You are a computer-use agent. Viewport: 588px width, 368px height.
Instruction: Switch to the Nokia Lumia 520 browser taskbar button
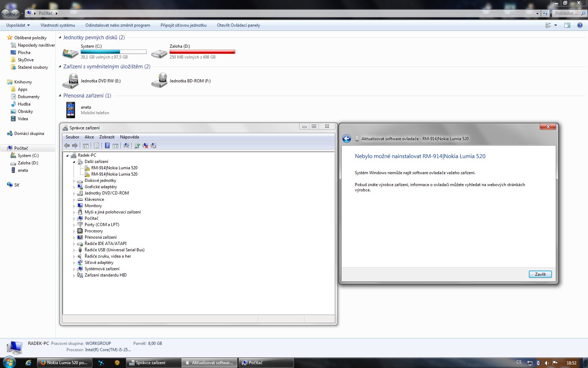65,363
